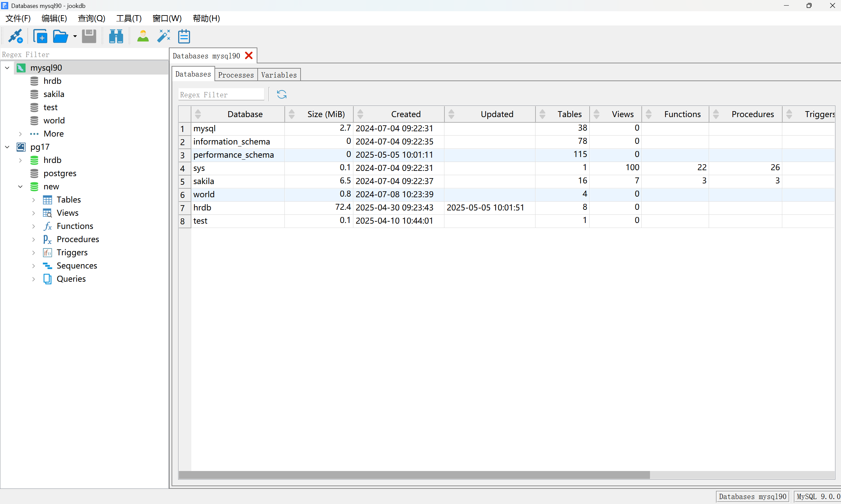The image size is (841, 504).
Task: Click the user account icon in toolbar
Action: 143,36
